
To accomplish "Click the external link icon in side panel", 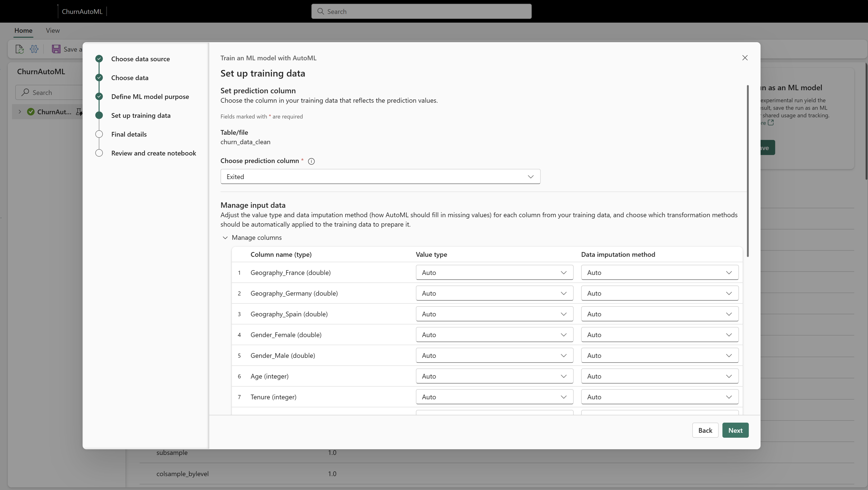I will click(771, 123).
